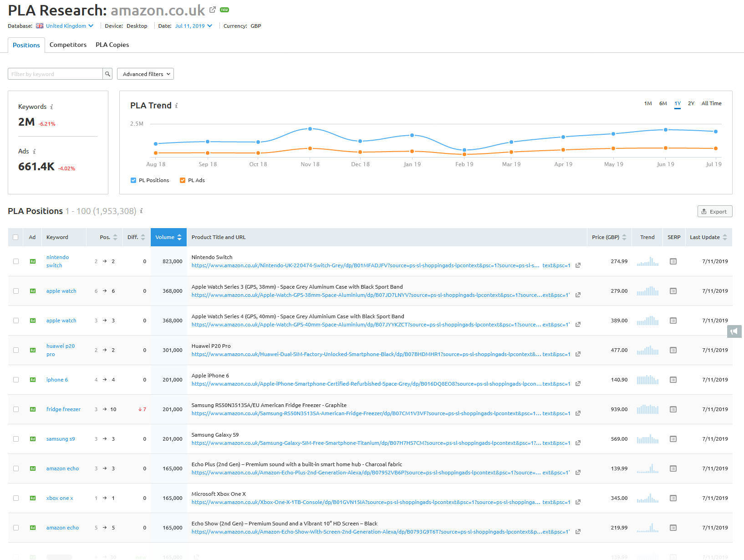744x560 pixels.
Task: Focus the Filter by keyword field
Action: tap(55, 74)
